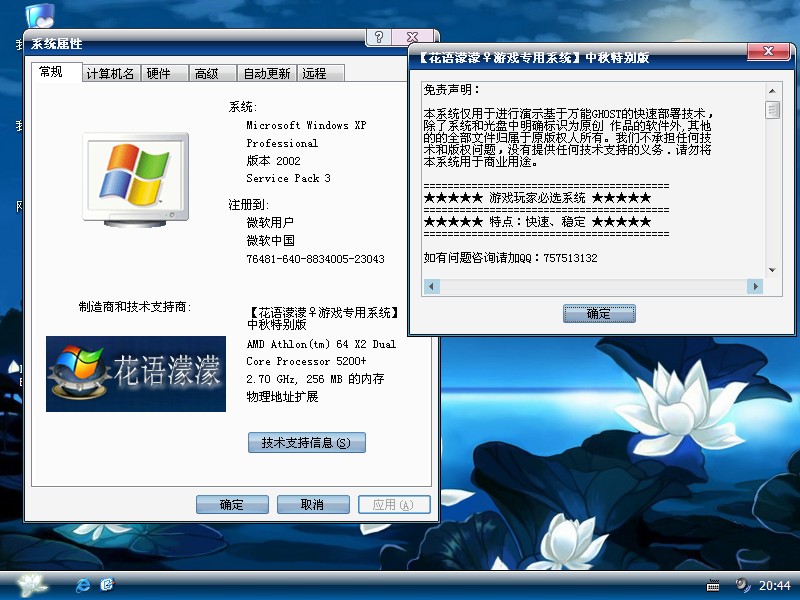Click the 系统属性 title bar text
The image size is (800, 600).
coord(57,44)
